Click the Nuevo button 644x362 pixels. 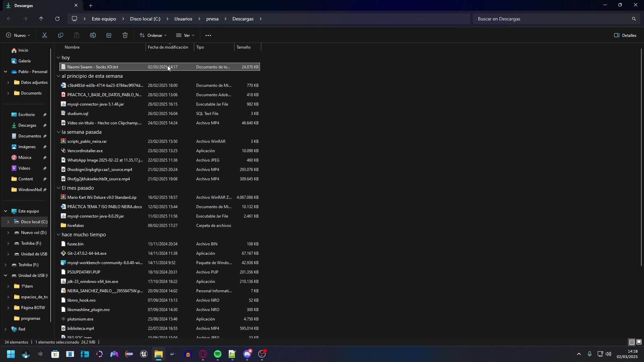click(x=18, y=35)
